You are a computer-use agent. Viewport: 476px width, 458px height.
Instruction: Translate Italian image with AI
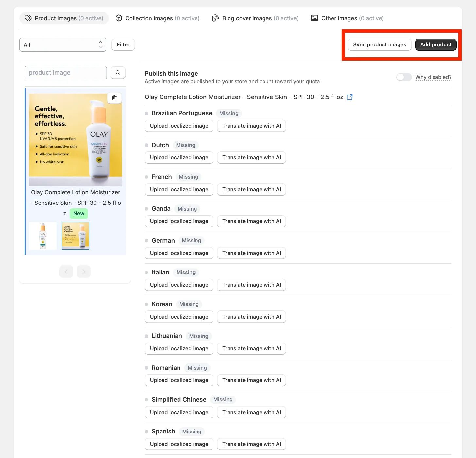(x=252, y=285)
